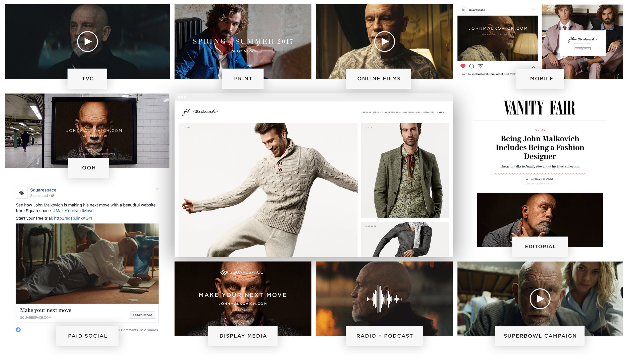Select the Superbowl Campaign label
Screen dimensions: 628x364
[540, 336]
